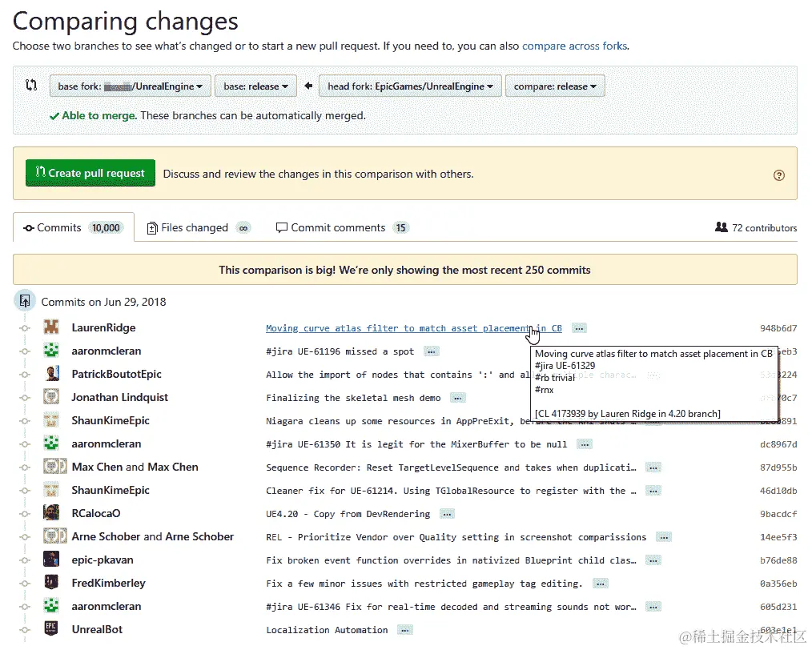Open the Commit comments tab
This screenshot has width=812, height=650.
coord(342,227)
